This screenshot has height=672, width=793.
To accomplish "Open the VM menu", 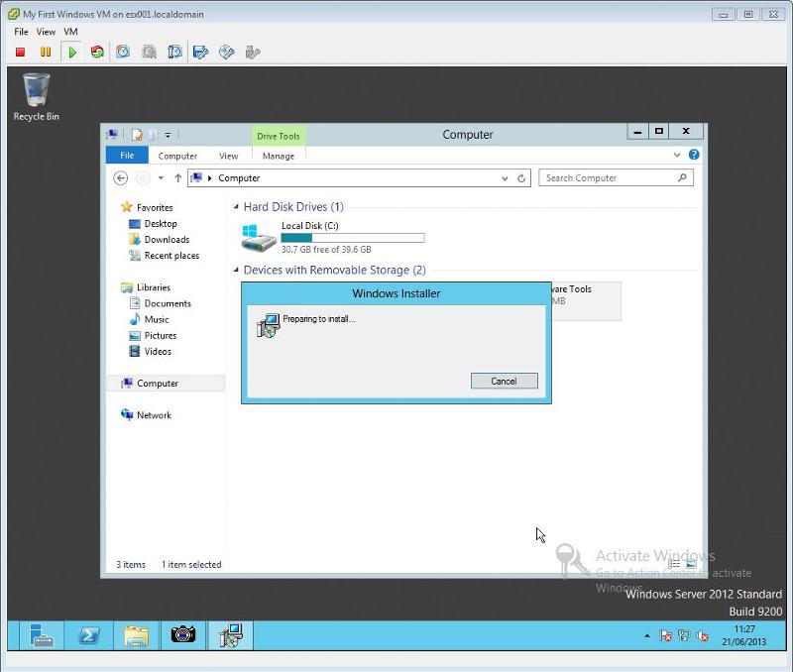I will (70, 32).
